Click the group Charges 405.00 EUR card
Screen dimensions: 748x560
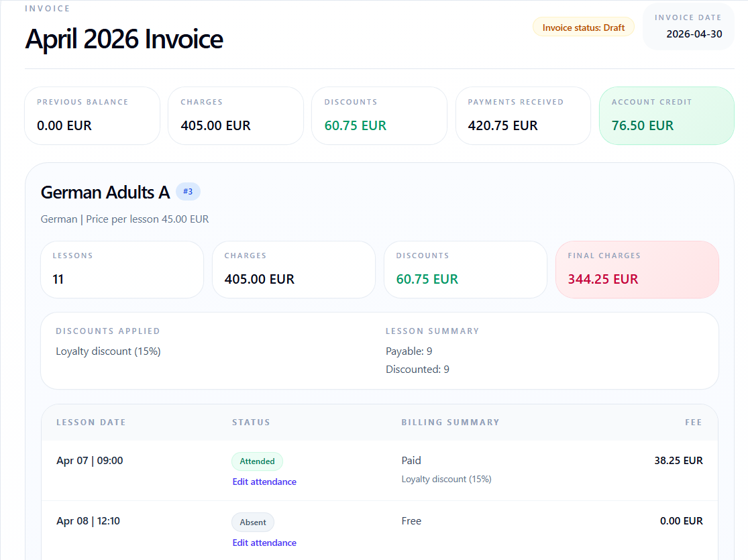pyautogui.click(x=294, y=270)
